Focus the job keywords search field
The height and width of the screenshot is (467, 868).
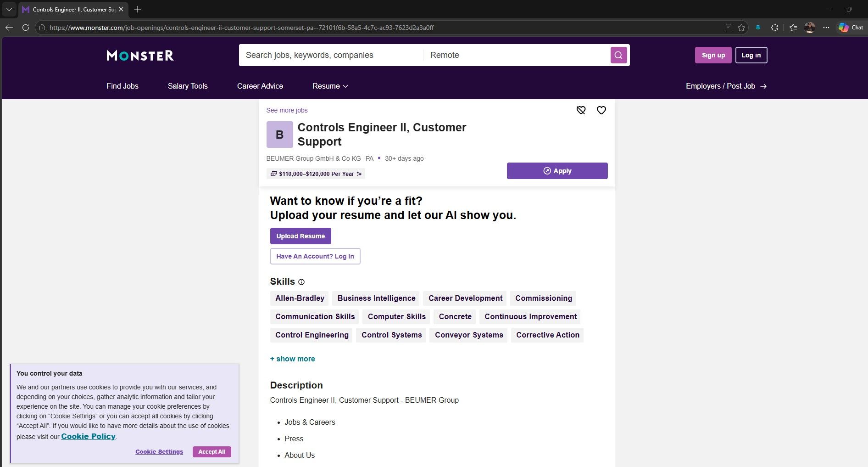(331, 55)
